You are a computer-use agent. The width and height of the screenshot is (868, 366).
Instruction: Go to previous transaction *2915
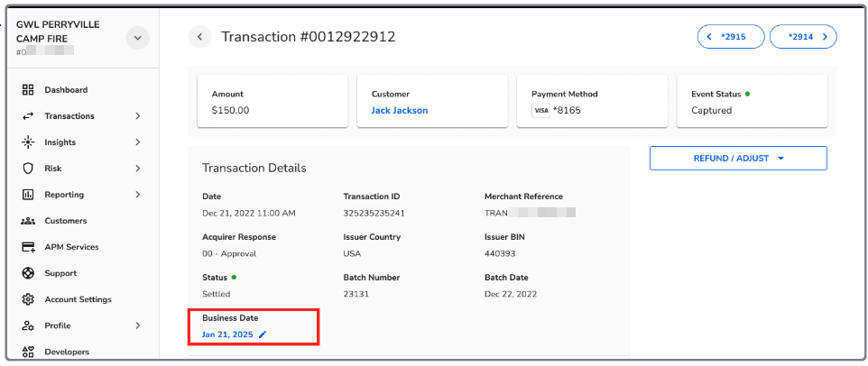(x=731, y=37)
